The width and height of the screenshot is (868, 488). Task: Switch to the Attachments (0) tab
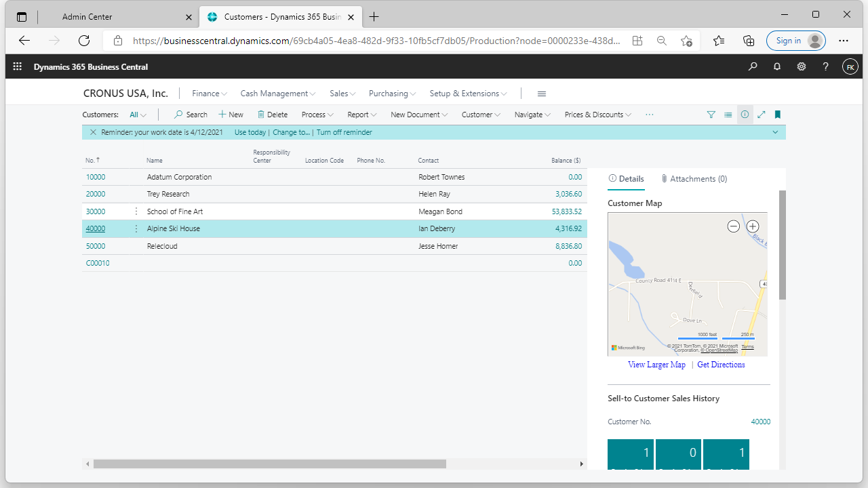[694, 179]
